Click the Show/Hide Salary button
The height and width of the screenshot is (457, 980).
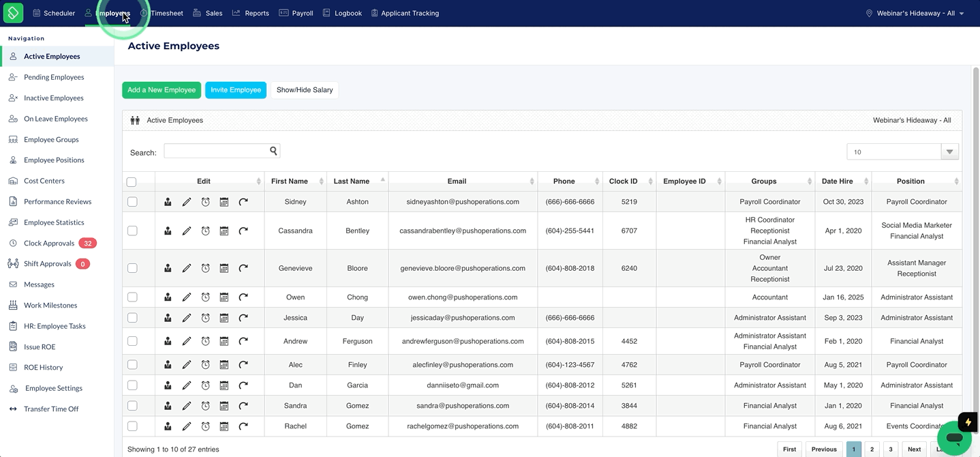coord(305,90)
